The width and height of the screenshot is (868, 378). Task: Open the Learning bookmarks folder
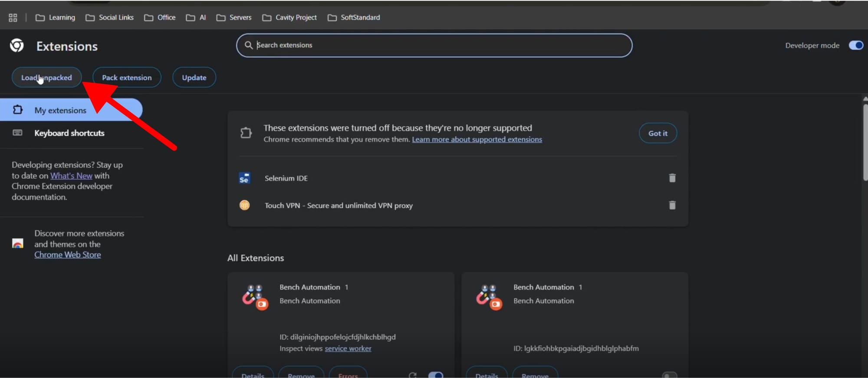click(55, 18)
